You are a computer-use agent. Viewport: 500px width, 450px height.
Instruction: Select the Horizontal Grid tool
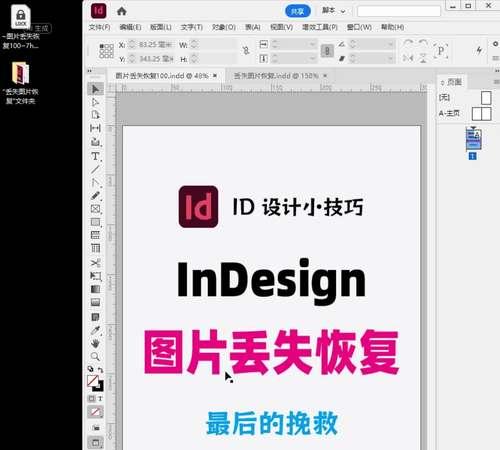click(95, 235)
